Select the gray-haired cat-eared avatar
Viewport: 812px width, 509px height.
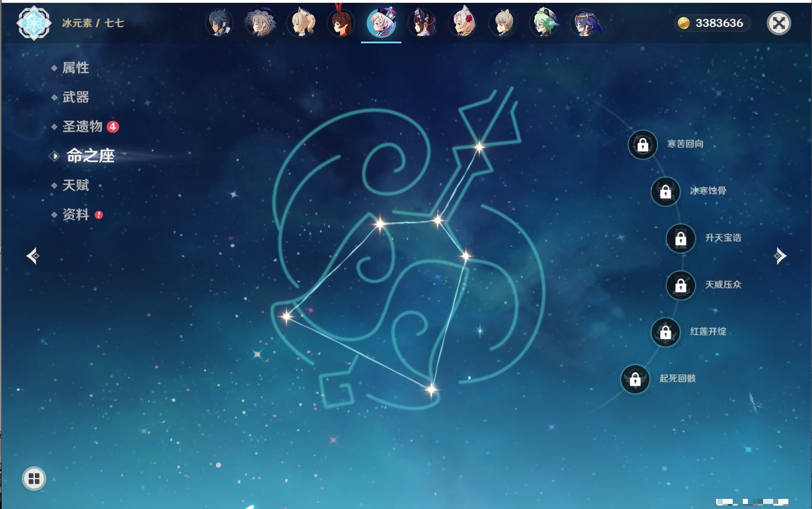click(x=503, y=23)
